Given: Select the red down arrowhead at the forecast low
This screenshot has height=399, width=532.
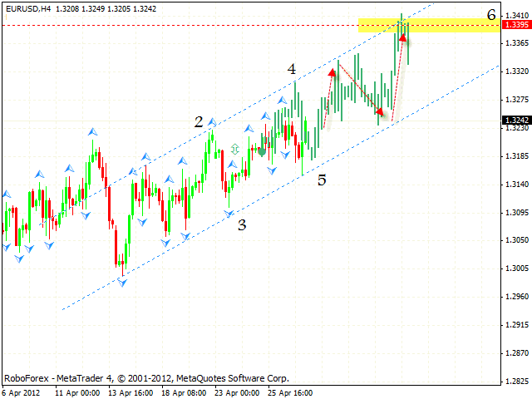Looking at the screenshot, I should [382, 112].
